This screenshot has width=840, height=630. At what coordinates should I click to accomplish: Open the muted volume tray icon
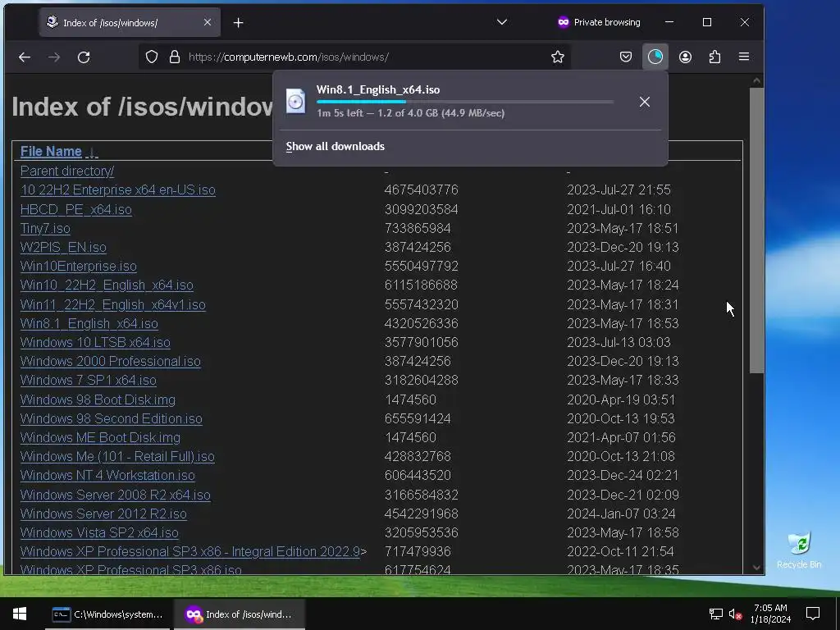click(736, 614)
